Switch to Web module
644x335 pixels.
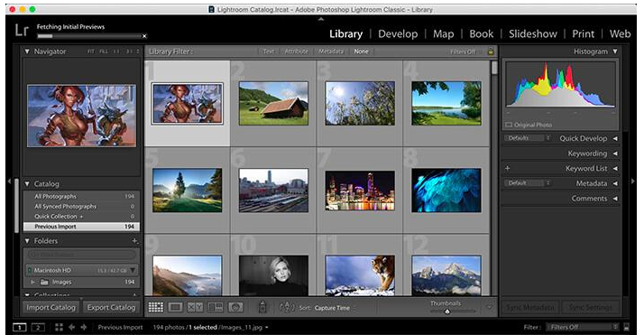620,33
